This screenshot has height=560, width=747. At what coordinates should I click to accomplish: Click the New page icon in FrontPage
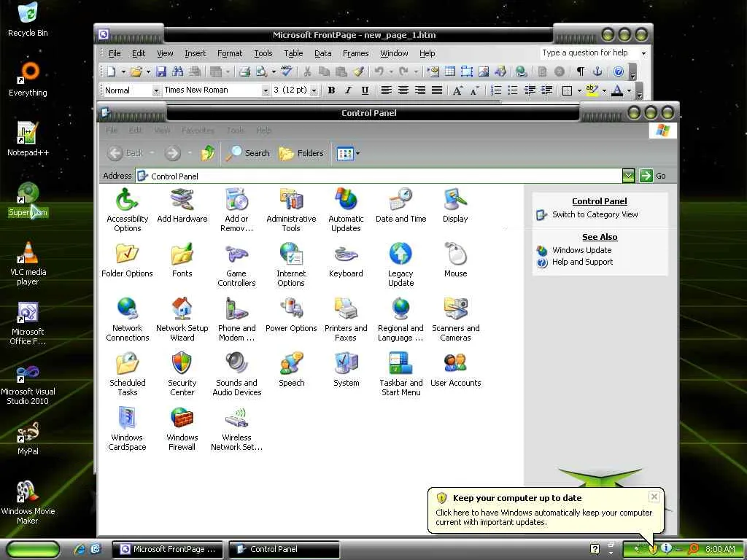pos(112,71)
